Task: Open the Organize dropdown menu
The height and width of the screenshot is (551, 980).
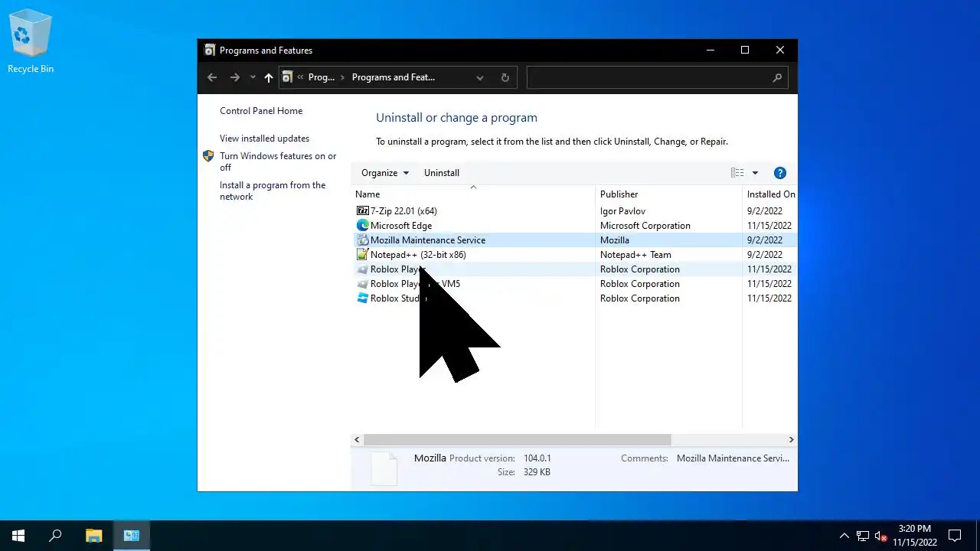Action: click(x=385, y=173)
